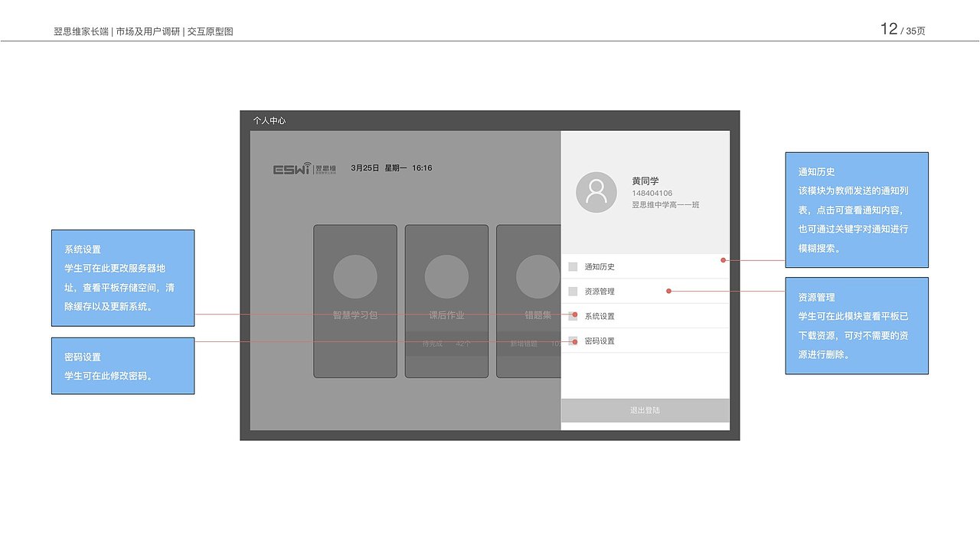
Task: Open the 课后作业 card
Action: pyautogui.click(x=446, y=301)
